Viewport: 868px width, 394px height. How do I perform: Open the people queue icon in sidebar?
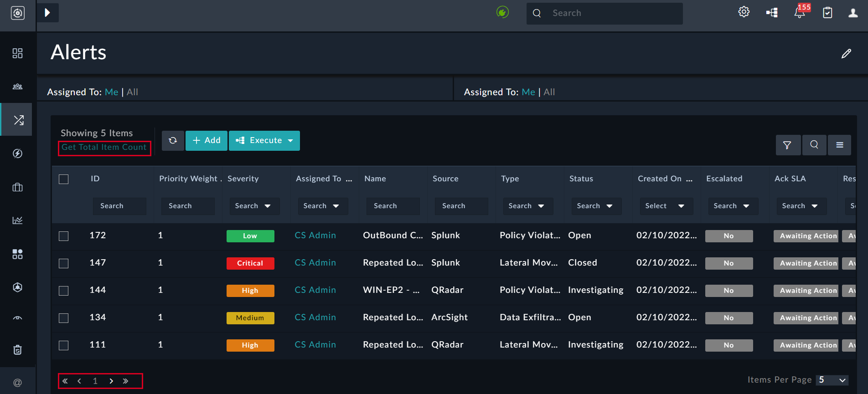coord(17,87)
